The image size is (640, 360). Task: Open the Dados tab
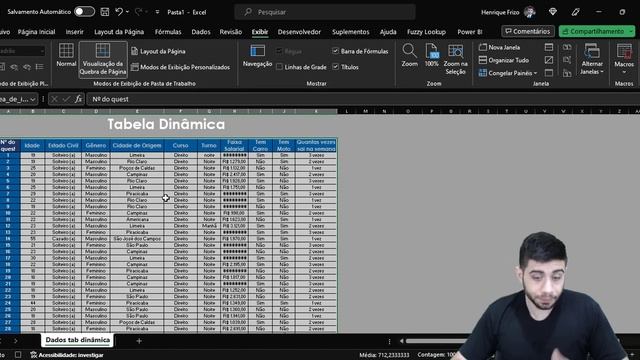click(201, 32)
